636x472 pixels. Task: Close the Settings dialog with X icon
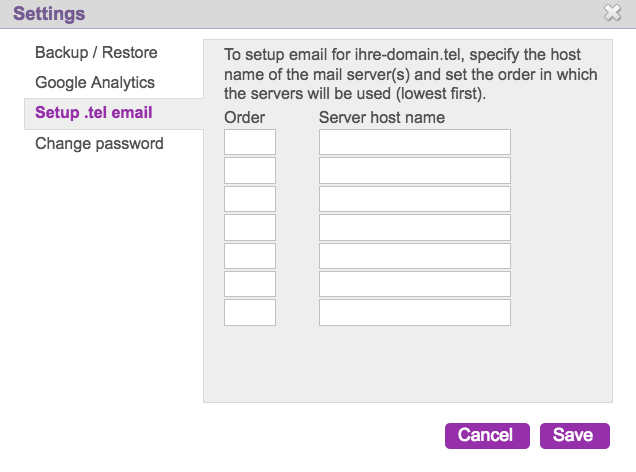pyautogui.click(x=613, y=13)
